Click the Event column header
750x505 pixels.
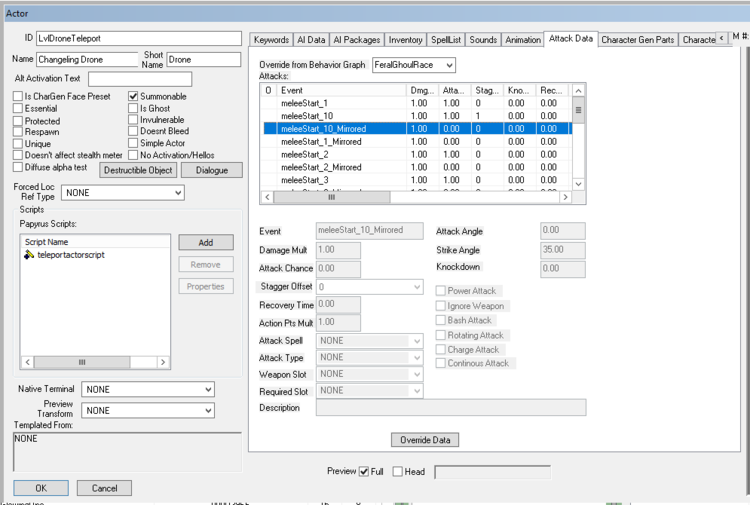(x=342, y=90)
